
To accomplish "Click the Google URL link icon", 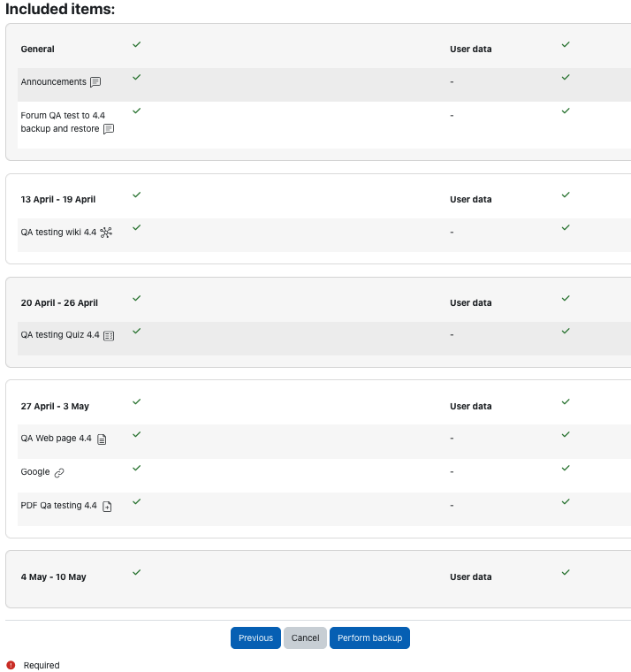I will 59,473.
